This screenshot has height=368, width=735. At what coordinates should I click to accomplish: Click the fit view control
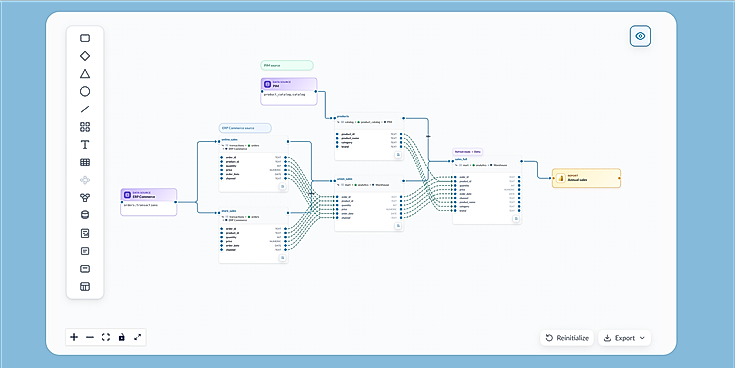(x=106, y=337)
